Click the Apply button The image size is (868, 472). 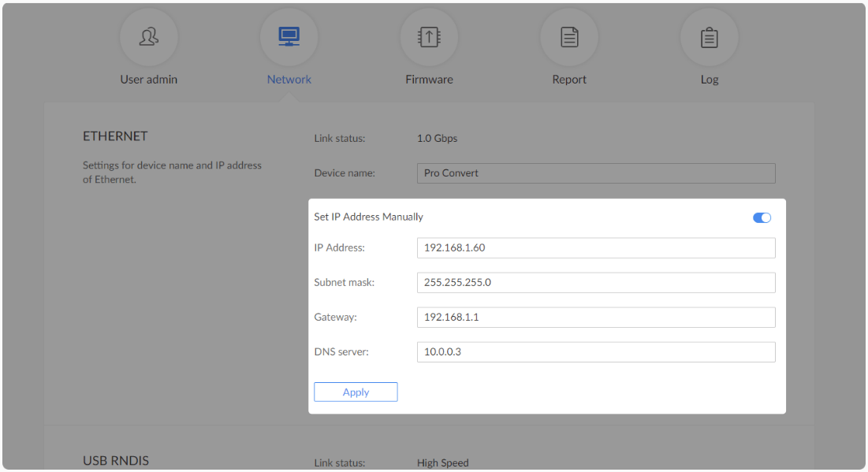click(x=356, y=392)
